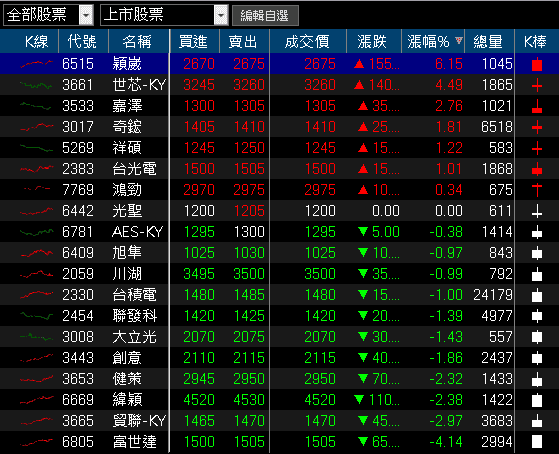This screenshot has height=454, width=559.
Task: Click 富世達 change percent -4.14
Action: [x=446, y=442]
